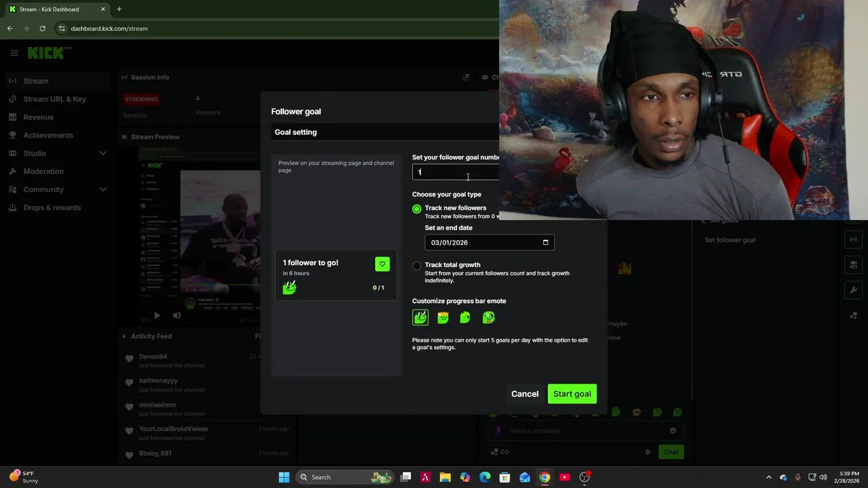
Task: Click Set follower goal in right panel
Action: (730, 240)
